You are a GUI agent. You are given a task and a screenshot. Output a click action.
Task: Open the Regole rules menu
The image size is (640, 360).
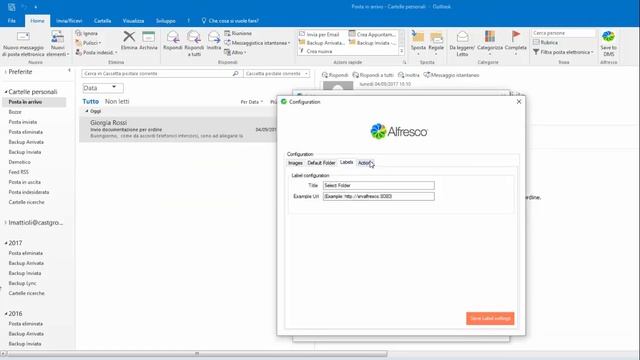(436, 44)
